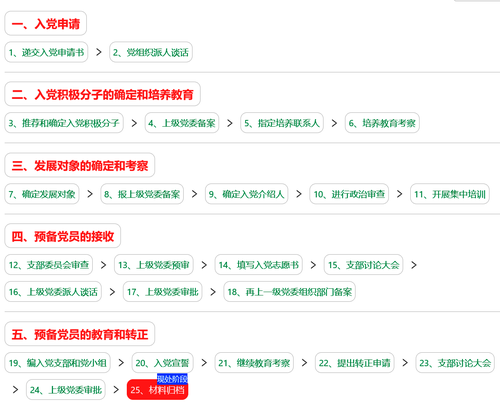The image size is (500, 407).
Task: Choose step 9、确定入党介绍人
Action: [x=246, y=194]
